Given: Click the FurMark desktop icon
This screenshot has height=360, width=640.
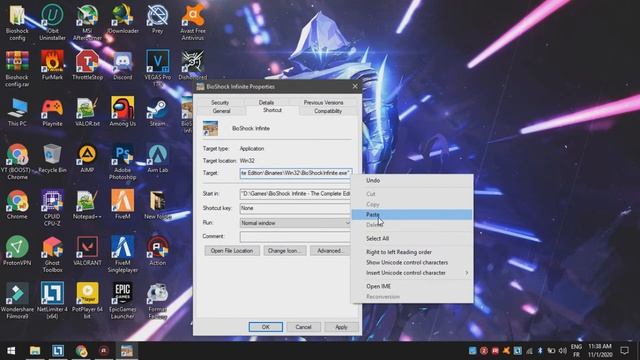Looking at the screenshot, I should pos(52,64).
